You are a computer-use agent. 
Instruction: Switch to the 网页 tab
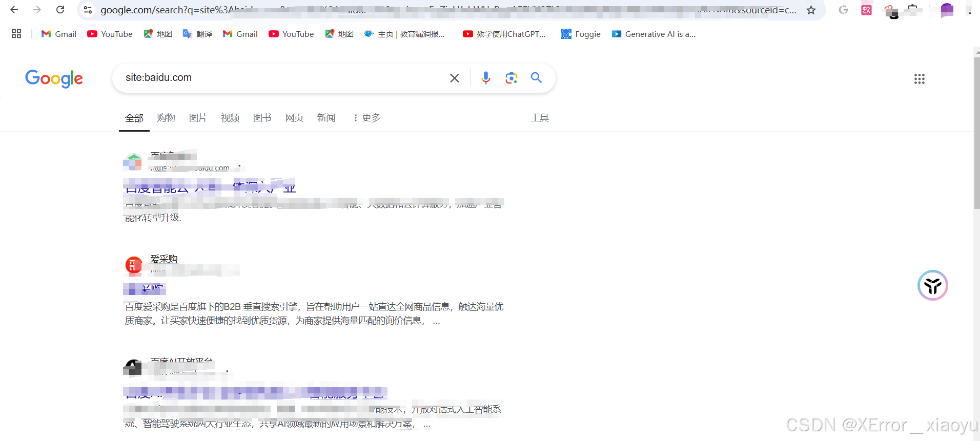tap(294, 118)
